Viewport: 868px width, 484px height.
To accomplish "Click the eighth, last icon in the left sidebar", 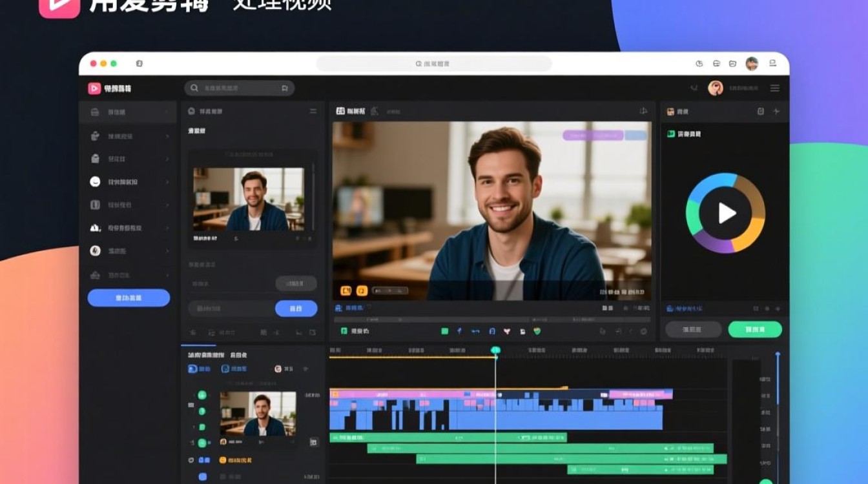I will tap(95, 275).
